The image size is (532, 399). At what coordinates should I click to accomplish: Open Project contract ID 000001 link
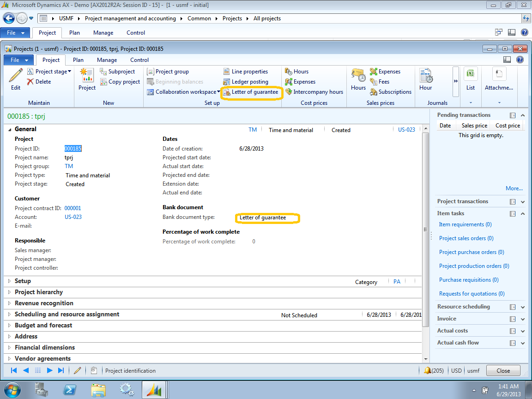pos(73,208)
